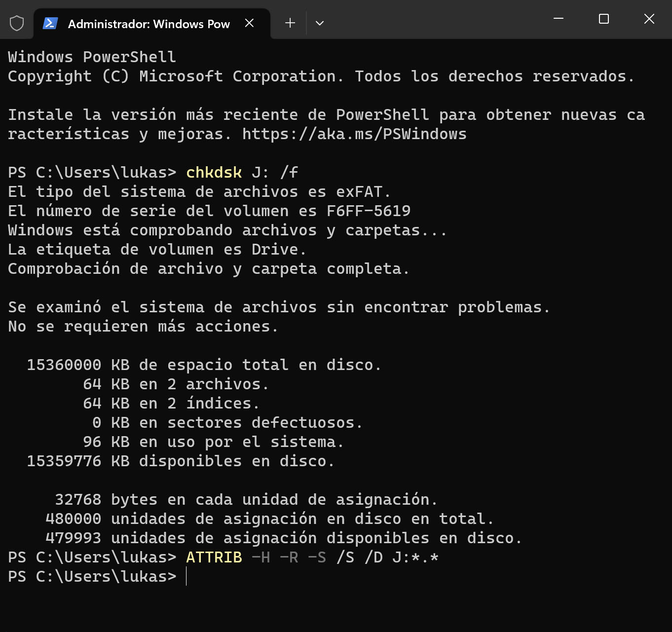Click the https://aka.ms/PSWindows link
Viewport: 672px width, 632px height.
(354, 134)
